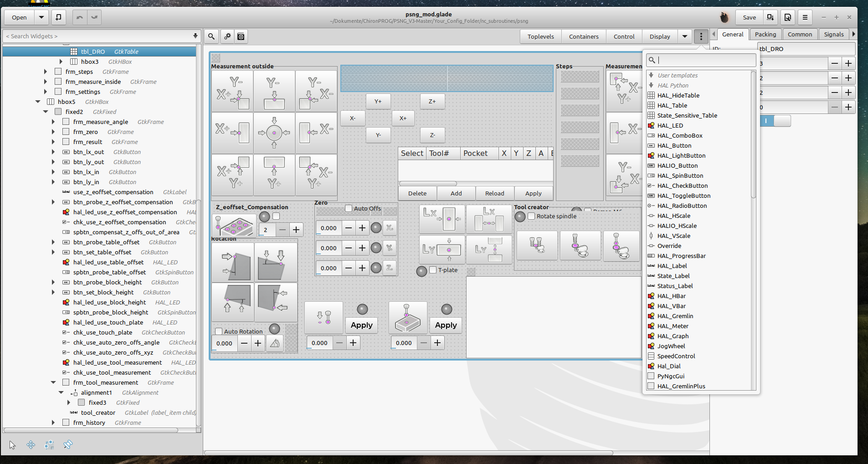The height and width of the screenshot is (464, 868).
Task: Click the search magnifier icon in toolbar
Action: click(211, 36)
